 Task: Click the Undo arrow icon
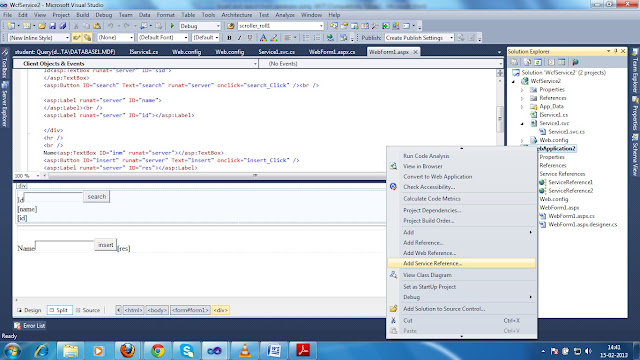pos(110,26)
